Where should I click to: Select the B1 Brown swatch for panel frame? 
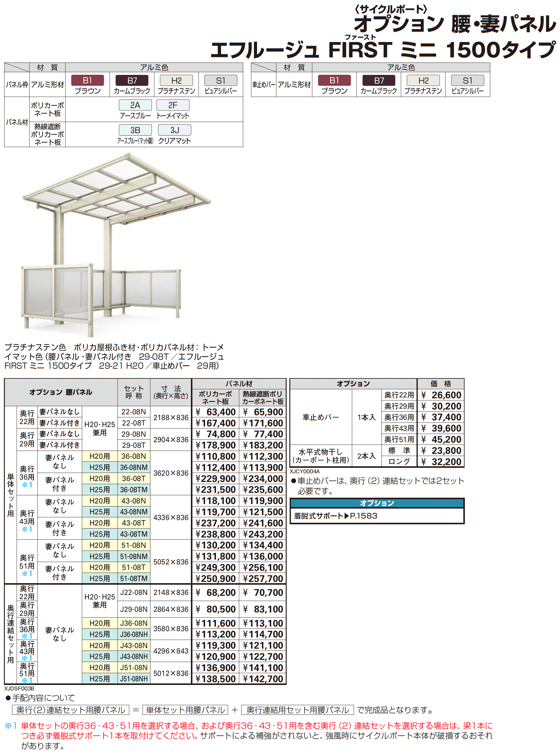coord(88,80)
